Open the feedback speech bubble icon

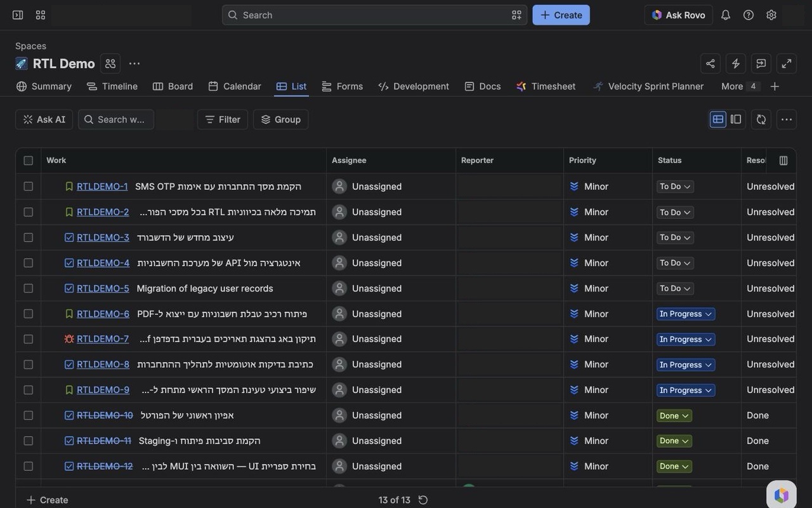761,63
